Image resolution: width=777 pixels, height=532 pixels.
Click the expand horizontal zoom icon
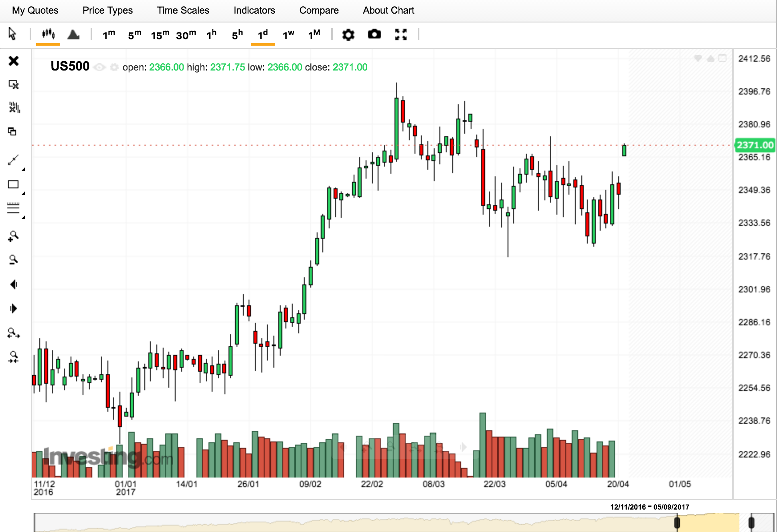[14, 333]
